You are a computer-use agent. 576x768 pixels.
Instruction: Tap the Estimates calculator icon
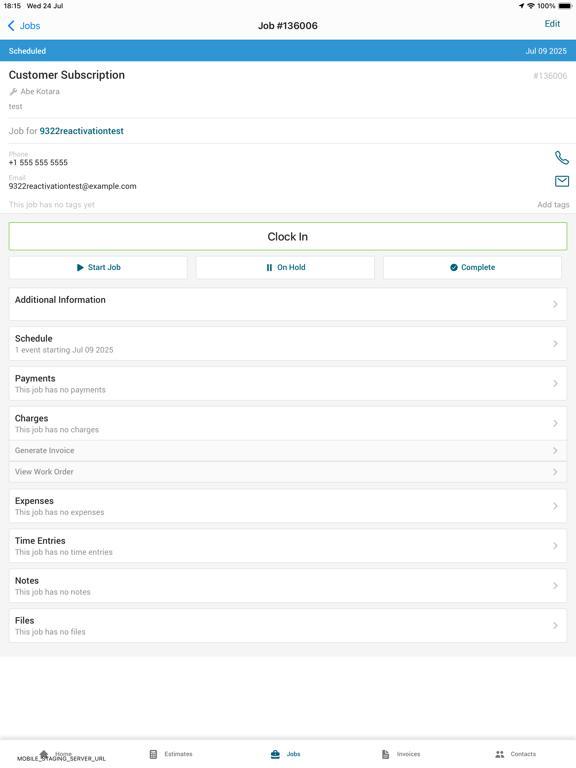click(x=153, y=754)
